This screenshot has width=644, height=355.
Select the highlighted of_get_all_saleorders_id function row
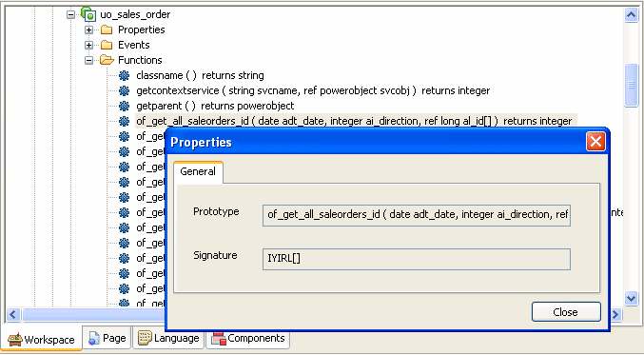coord(356,121)
